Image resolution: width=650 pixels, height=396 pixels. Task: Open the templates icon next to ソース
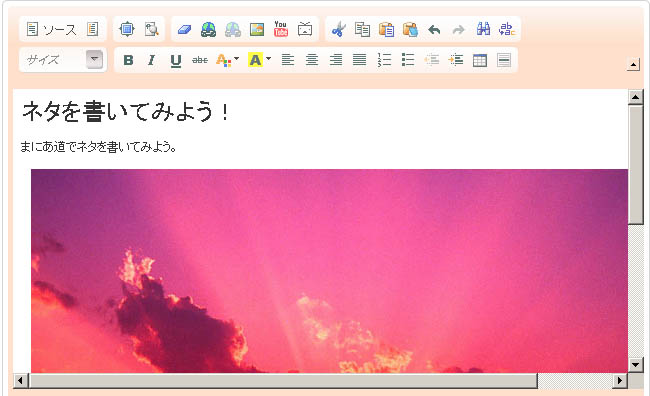[92, 29]
